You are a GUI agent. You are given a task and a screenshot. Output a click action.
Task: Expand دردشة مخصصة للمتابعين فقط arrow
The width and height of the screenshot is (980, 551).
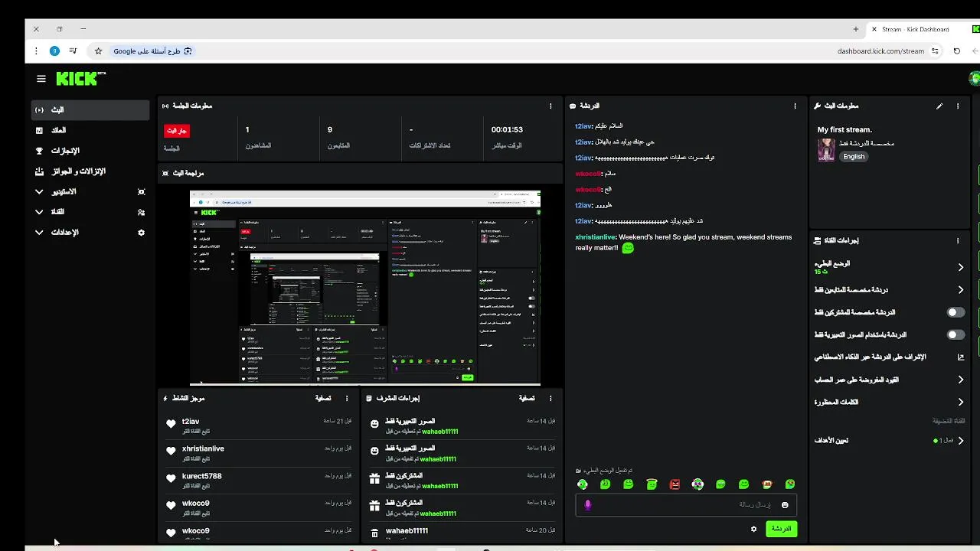click(961, 290)
